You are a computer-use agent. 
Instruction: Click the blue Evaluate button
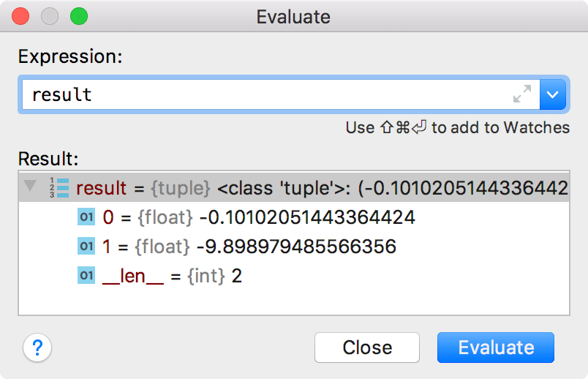click(x=496, y=348)
